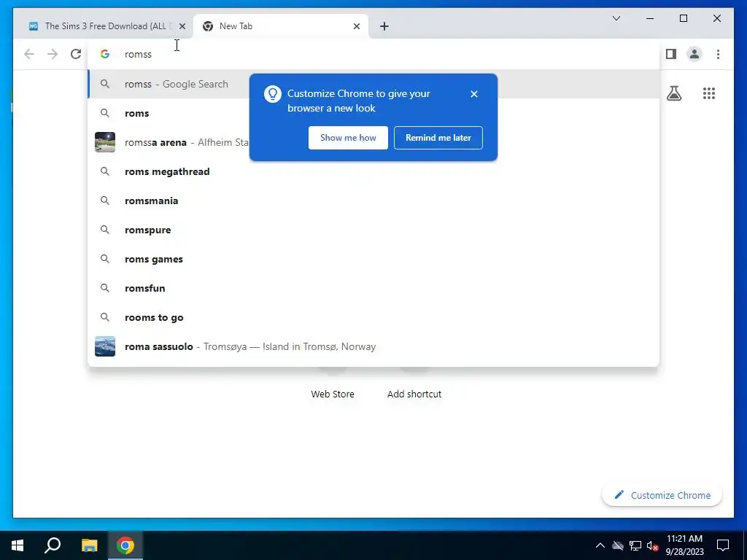Screen dimensions: 747x560
Task: Open the Google apps grid
Action: tap(709, 93)
